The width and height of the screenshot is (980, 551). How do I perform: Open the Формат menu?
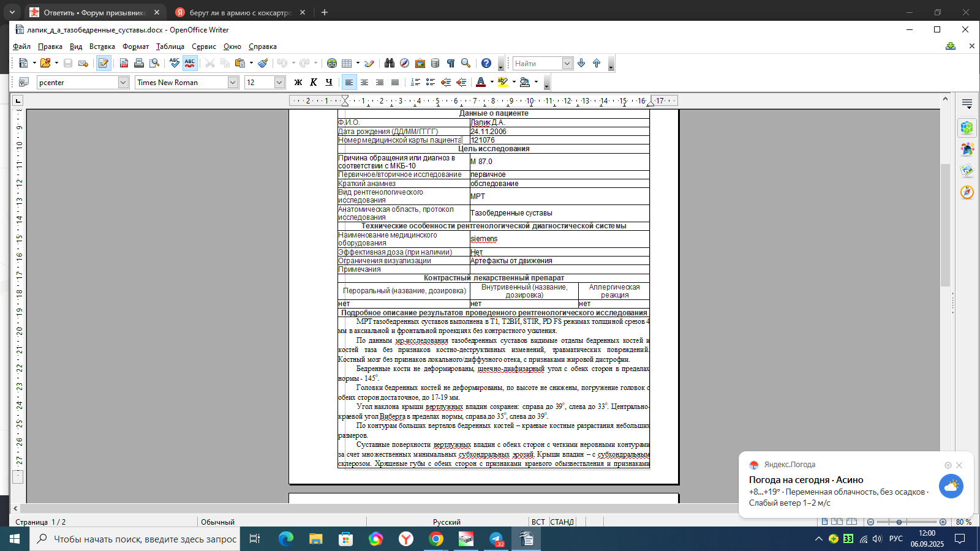[x=135, y=47]
